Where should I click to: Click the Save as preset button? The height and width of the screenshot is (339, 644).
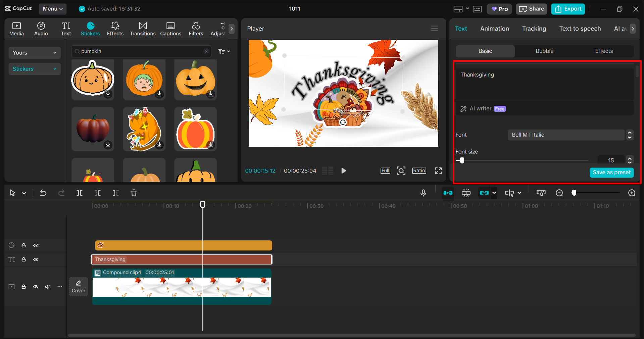pos(611,172)
